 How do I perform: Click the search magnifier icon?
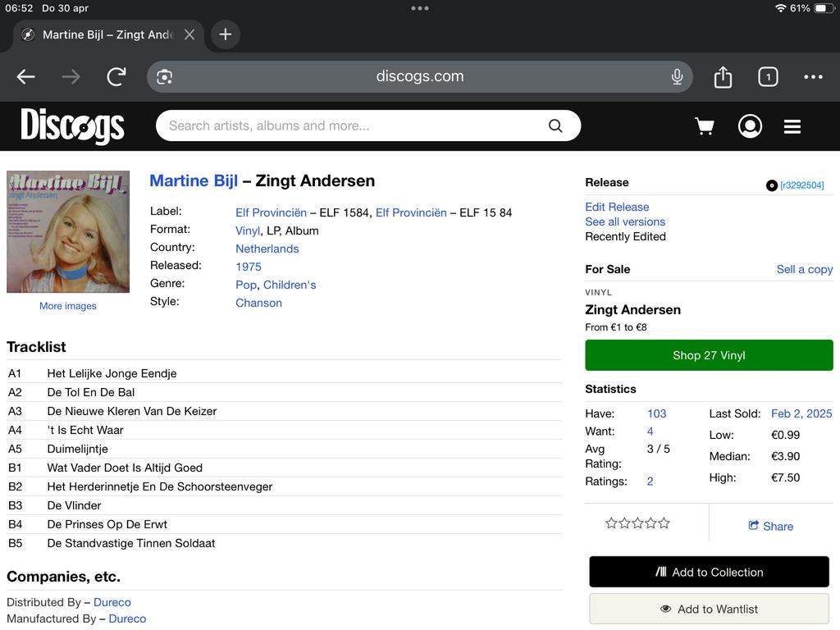[x=555, y=126]
